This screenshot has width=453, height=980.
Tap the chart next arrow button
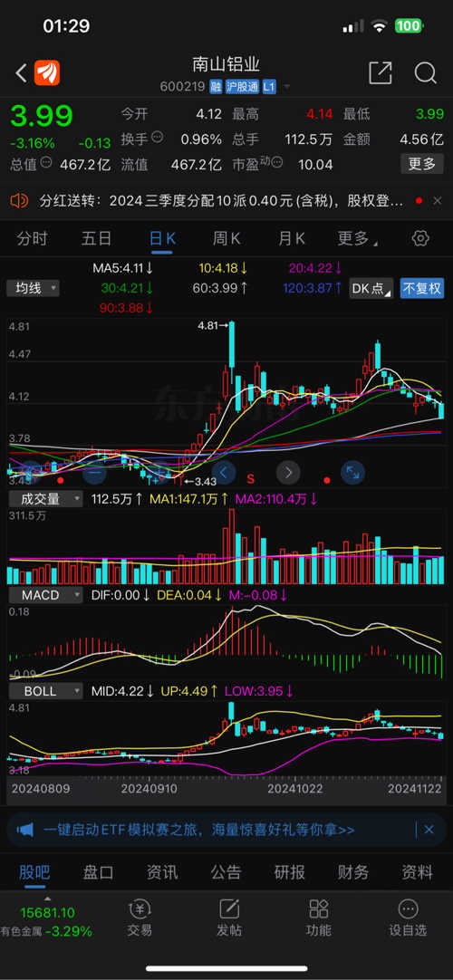pyautogui.click(x=288, y=472)
